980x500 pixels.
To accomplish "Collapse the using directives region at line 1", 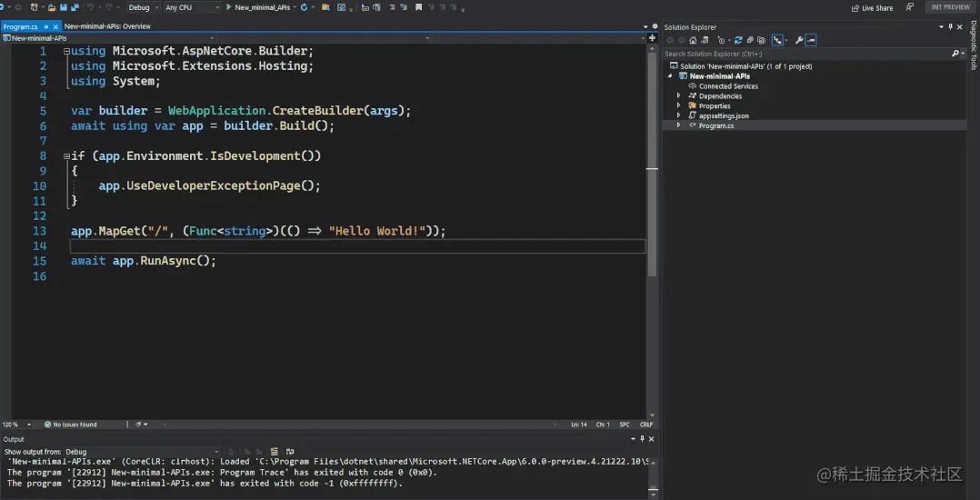I will coord(66,51).
